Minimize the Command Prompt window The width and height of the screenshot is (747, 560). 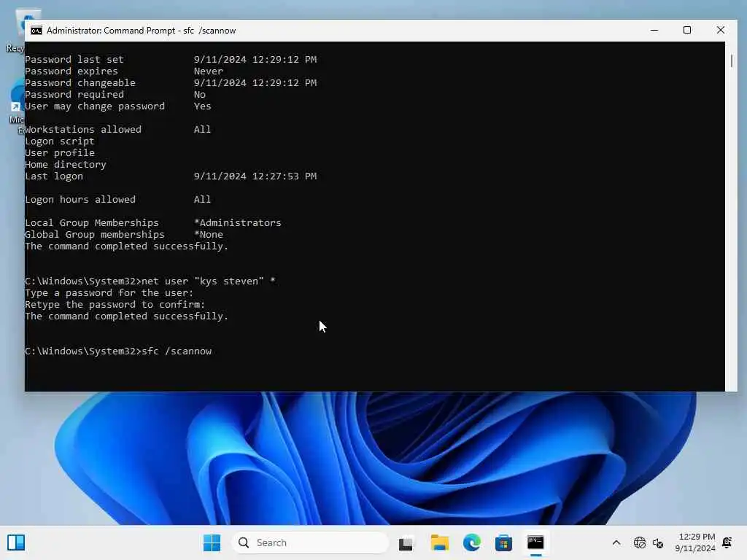(x=654, y=31)
